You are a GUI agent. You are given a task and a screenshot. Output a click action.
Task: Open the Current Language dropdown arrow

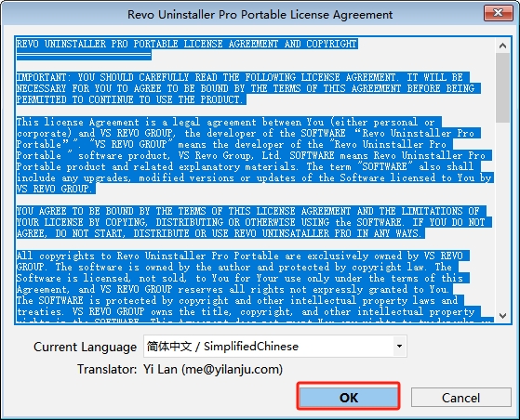point(400,347)
